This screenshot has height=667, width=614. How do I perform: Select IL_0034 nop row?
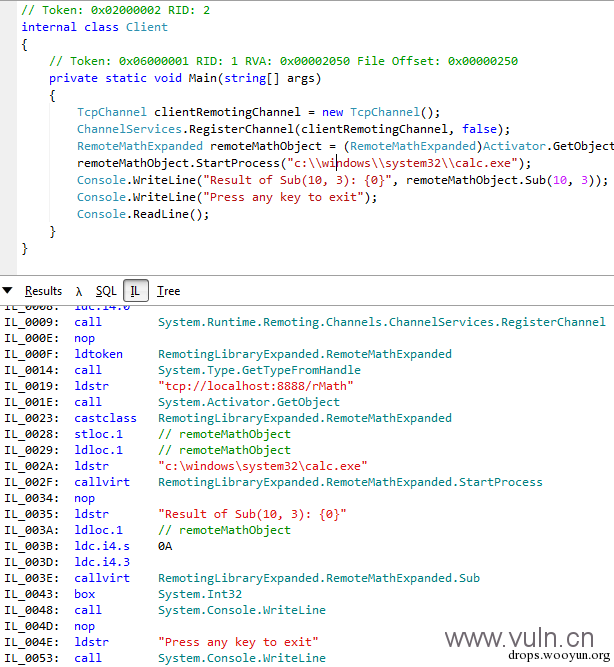(50, 498)
